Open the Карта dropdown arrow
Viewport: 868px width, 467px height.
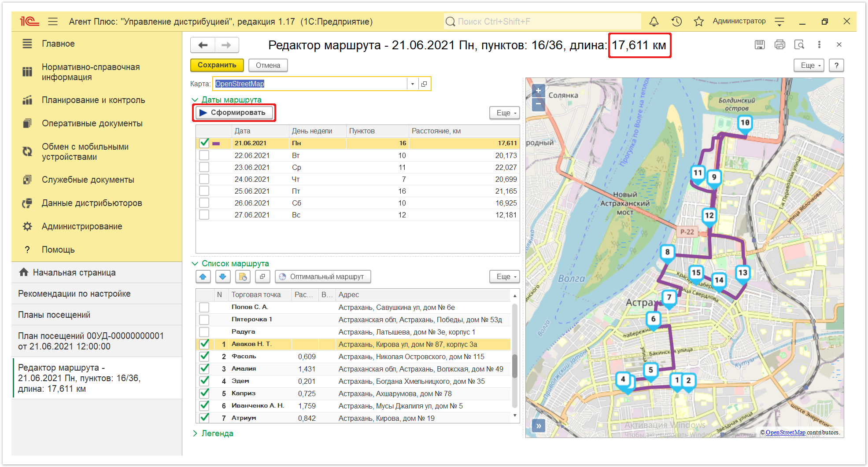pos(413,84)
